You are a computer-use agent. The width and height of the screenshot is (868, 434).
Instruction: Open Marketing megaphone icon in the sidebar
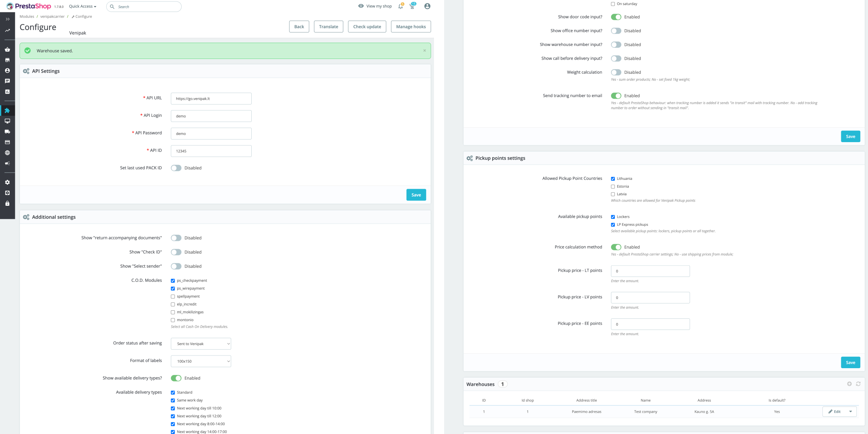7,163
